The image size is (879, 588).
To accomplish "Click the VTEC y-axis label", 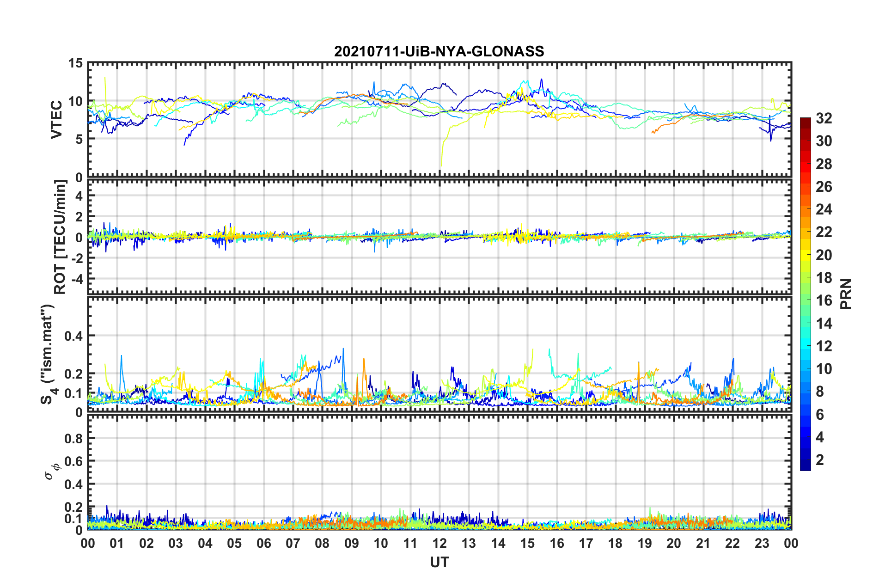I will coord(56,119).
